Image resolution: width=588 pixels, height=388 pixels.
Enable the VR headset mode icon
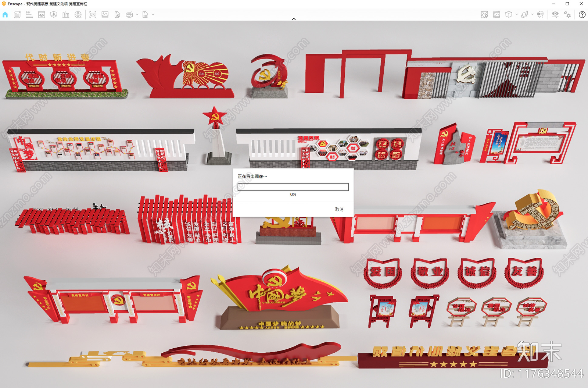click(540, 15)
